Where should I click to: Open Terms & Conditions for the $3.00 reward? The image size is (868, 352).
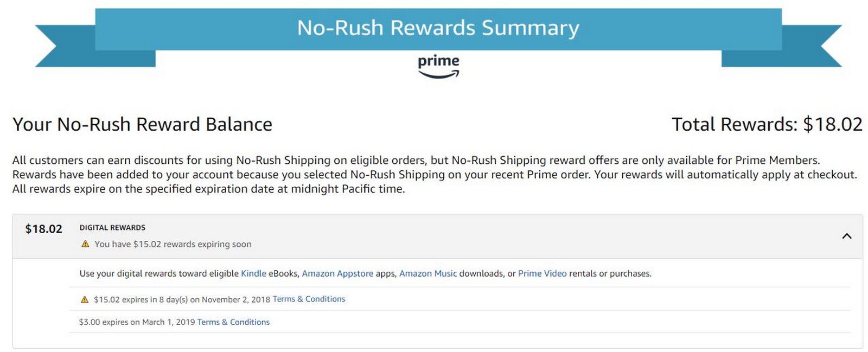(x=233, y=322)
